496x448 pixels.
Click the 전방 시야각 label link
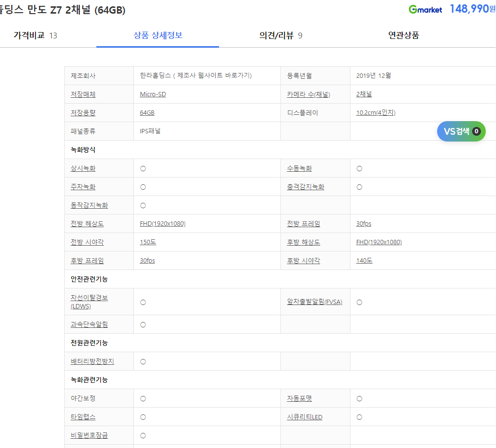pyautogui.click(x=87, y=242)
